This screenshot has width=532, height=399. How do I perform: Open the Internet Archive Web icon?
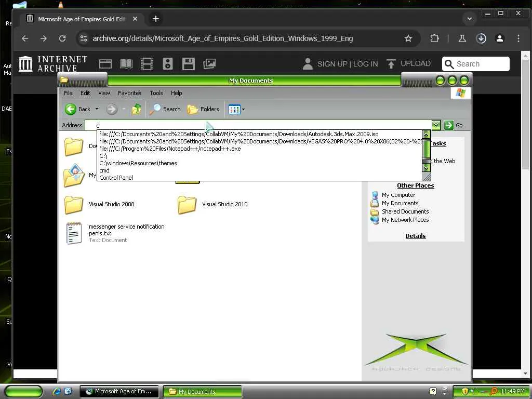105,64
